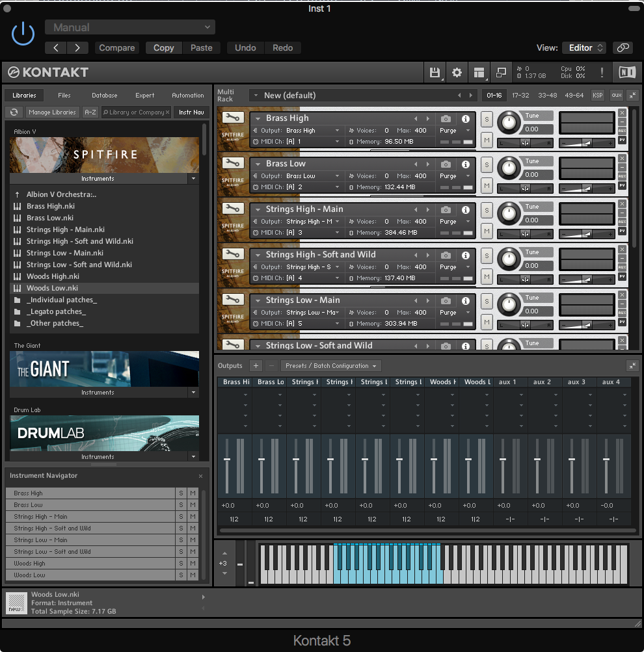
Task: Go to previous multi preset arrow
Action: (459, 95)
